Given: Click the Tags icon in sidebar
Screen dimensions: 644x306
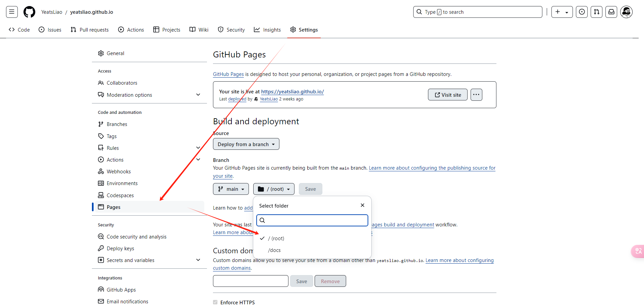Looking at the screenshot, I should (101, 136).
